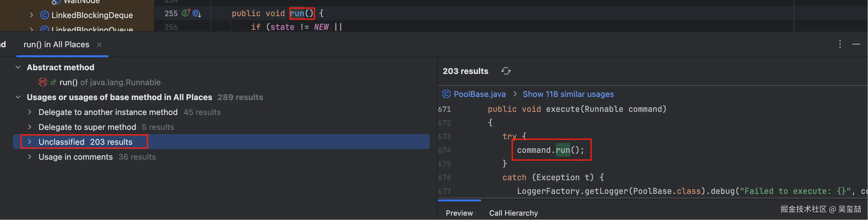Click the Show 118 similar usages link

tap(568, 94)
